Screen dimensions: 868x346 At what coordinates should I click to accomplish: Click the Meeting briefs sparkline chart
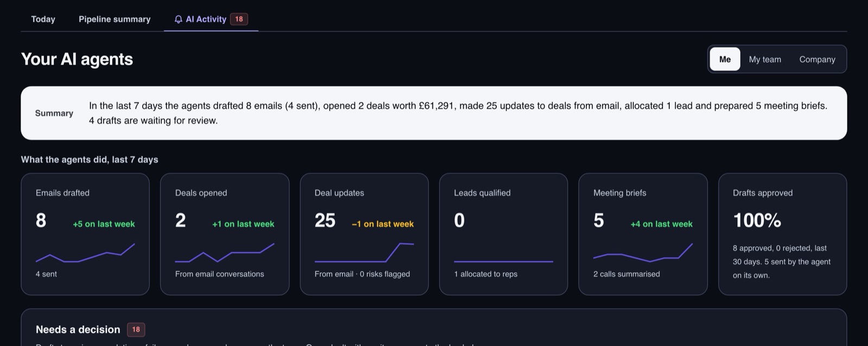click(x=643, y=253)
